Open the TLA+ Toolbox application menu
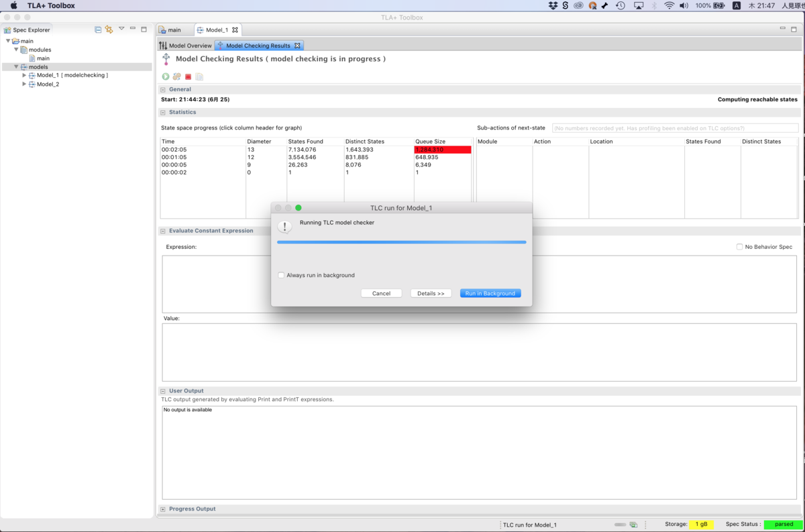805x532 pixels. pos(51,5)
